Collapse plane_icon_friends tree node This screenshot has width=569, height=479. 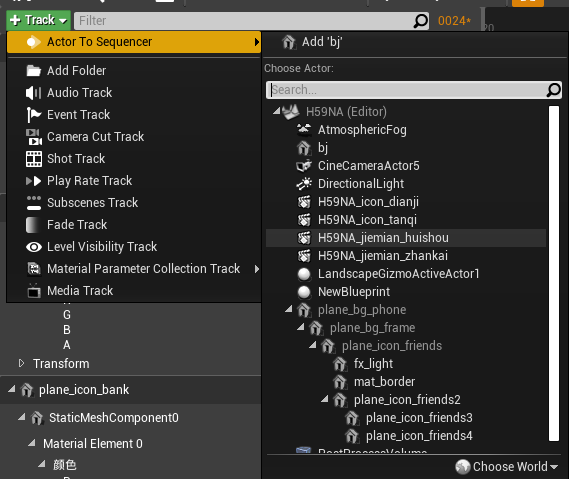tap(313, 345)
